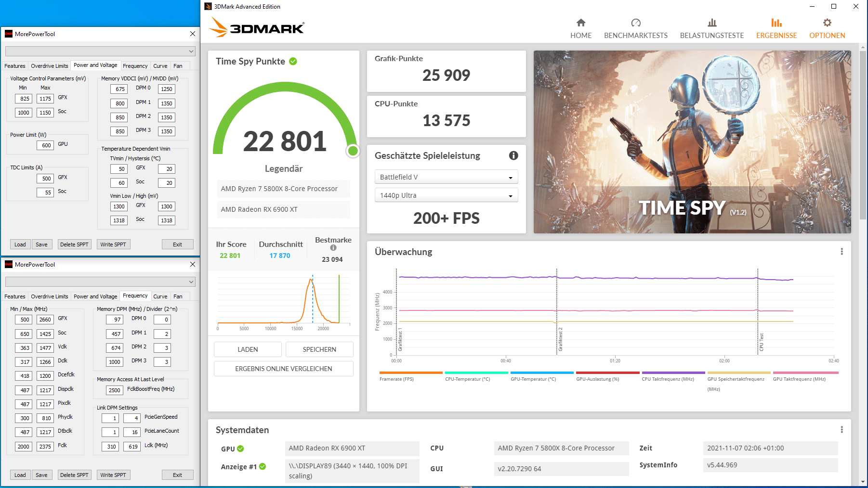The image size is (868, 488).
Task: Click FclkBoostFreq field 2500
Action: pos(115,390)
